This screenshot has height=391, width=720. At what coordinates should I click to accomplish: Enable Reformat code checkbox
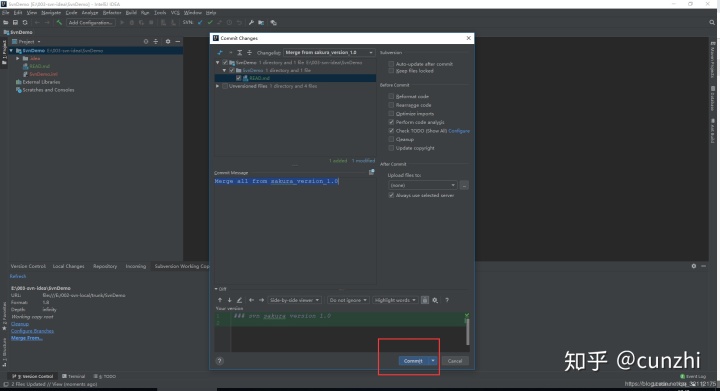391,96
